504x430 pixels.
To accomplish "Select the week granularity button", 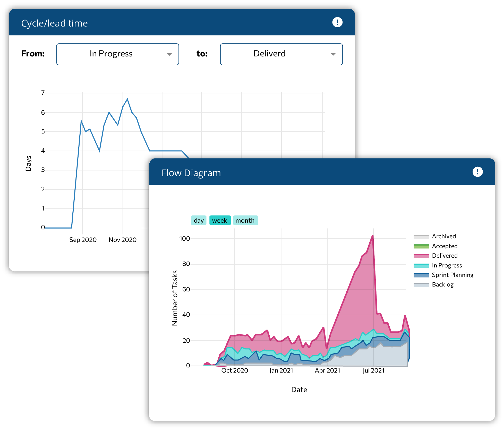I will 220,220.
